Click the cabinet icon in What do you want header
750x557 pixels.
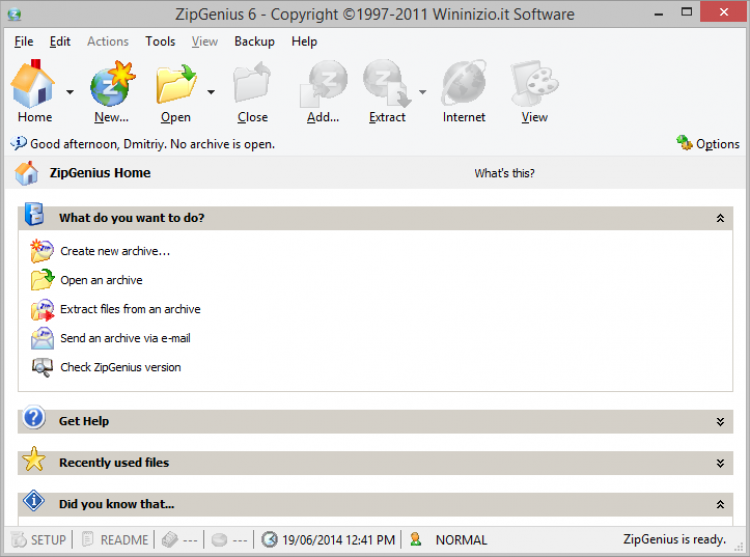pyautogui.click(x=34, y=214)
